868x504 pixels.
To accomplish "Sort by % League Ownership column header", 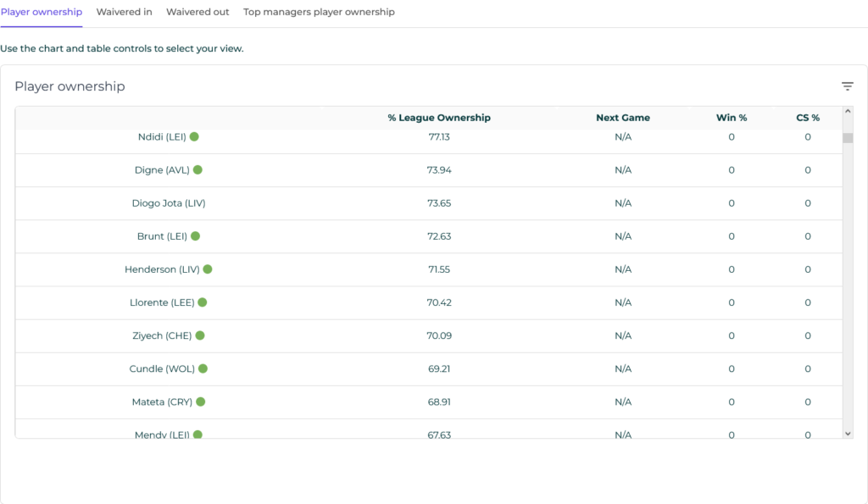I will pyautogui.click(x=439, y=118).
